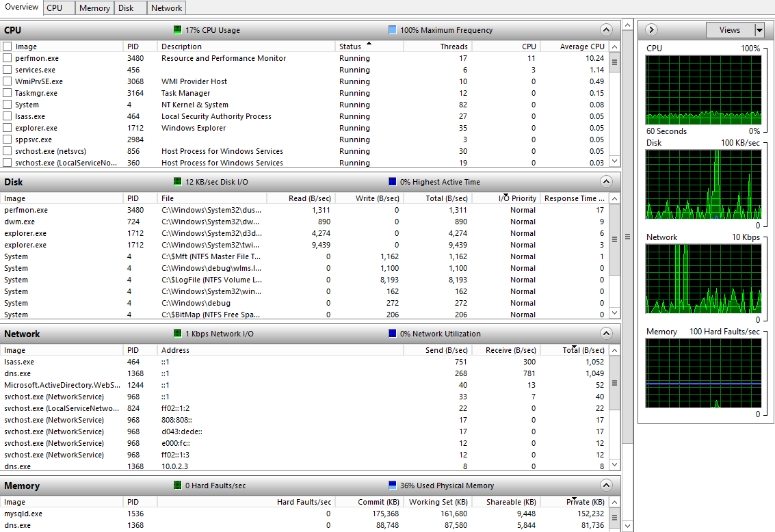The height and width of the screenshot is (532, 775).
Task: Select the Network tab
Action: (166, 8)
